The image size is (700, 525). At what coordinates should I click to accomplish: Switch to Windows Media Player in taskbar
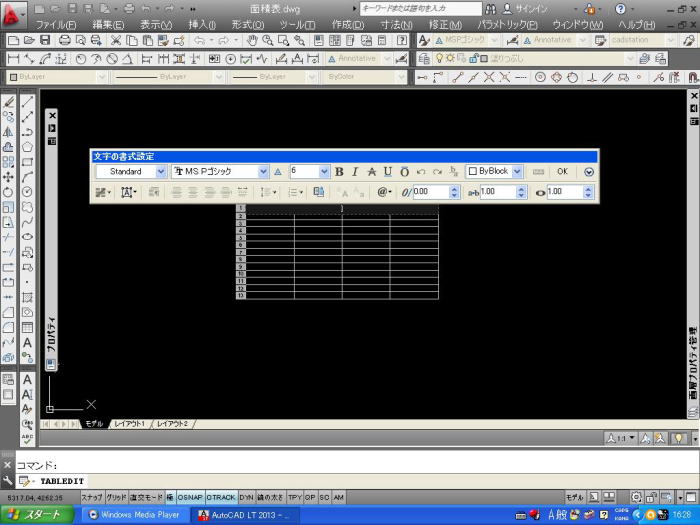click(134, 515)
